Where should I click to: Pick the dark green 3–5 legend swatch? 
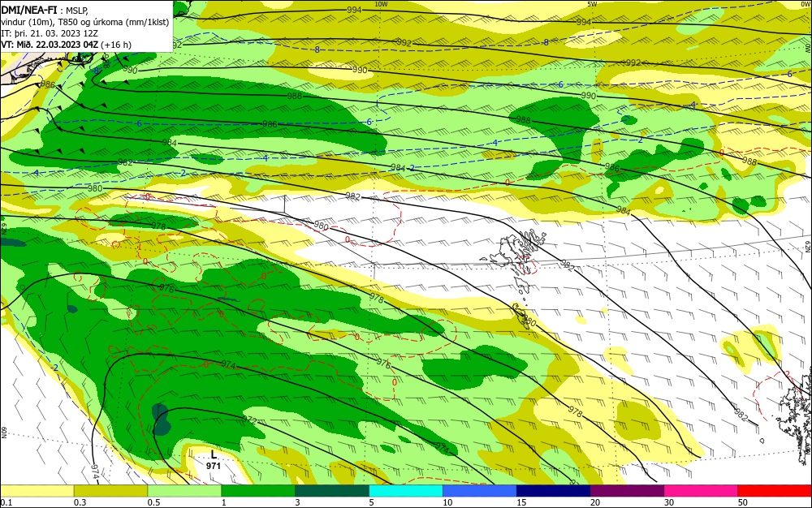pyautogui.click(x=332, y=491)
